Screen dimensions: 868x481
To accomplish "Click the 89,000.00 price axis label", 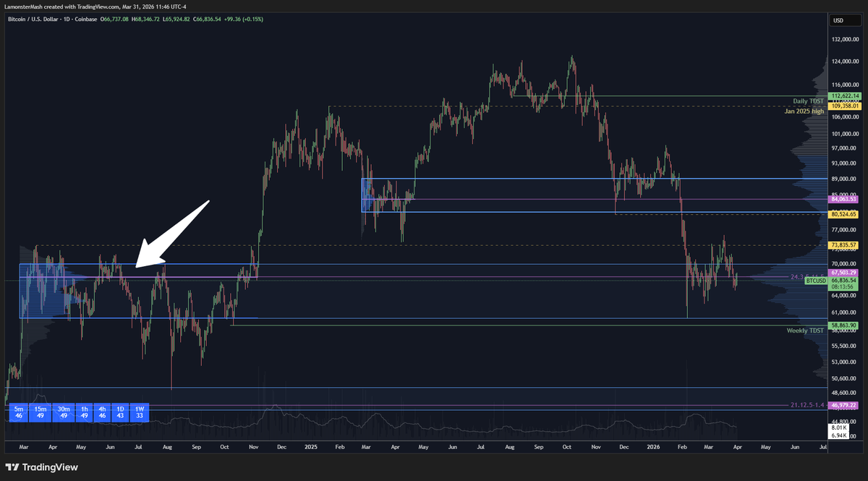I will [843, 179].
